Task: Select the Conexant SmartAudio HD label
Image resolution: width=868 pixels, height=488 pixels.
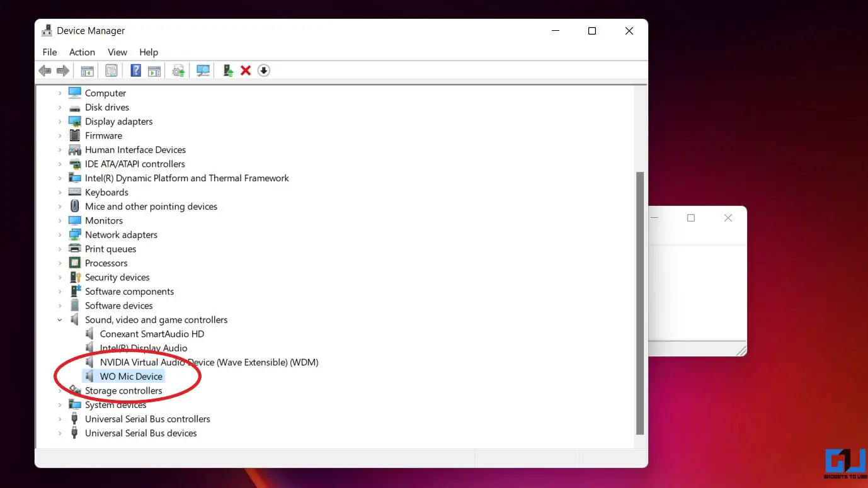Action: pos(152,334)
